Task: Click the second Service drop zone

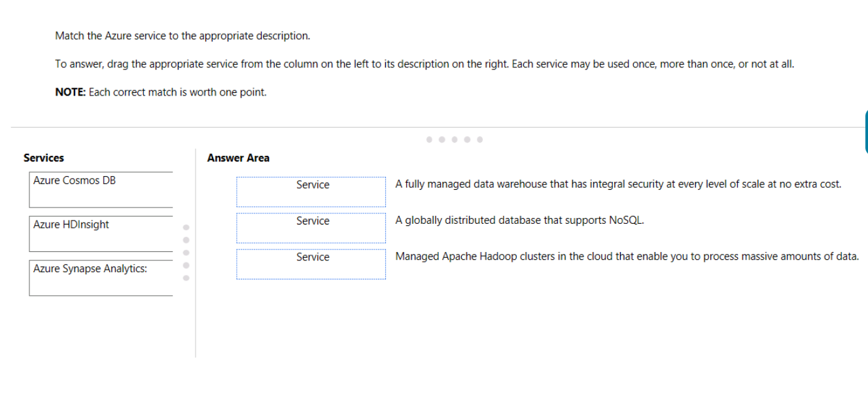Action: pyautogui.click(x=311, y=227)
